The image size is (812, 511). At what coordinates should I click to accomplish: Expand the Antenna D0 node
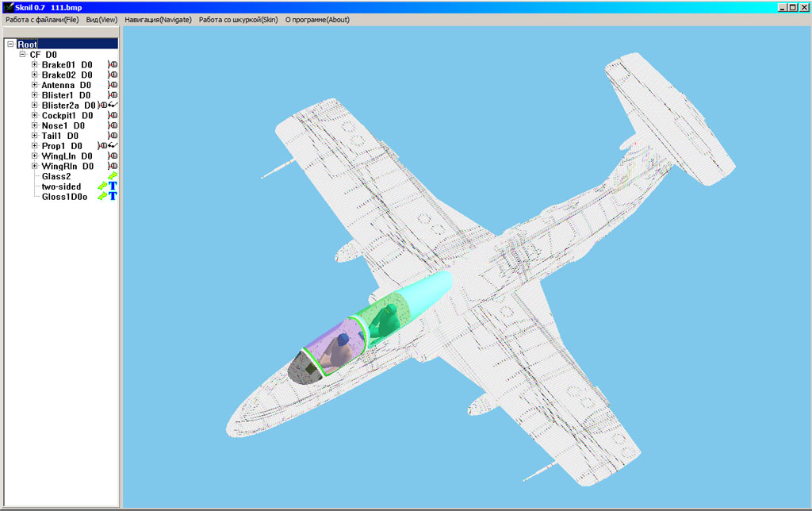pyautogui.click(x=35, y=85)
